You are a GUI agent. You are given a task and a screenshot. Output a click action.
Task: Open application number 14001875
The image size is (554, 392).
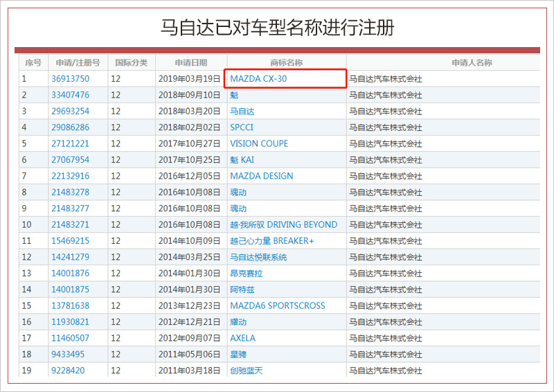point(71,289)
